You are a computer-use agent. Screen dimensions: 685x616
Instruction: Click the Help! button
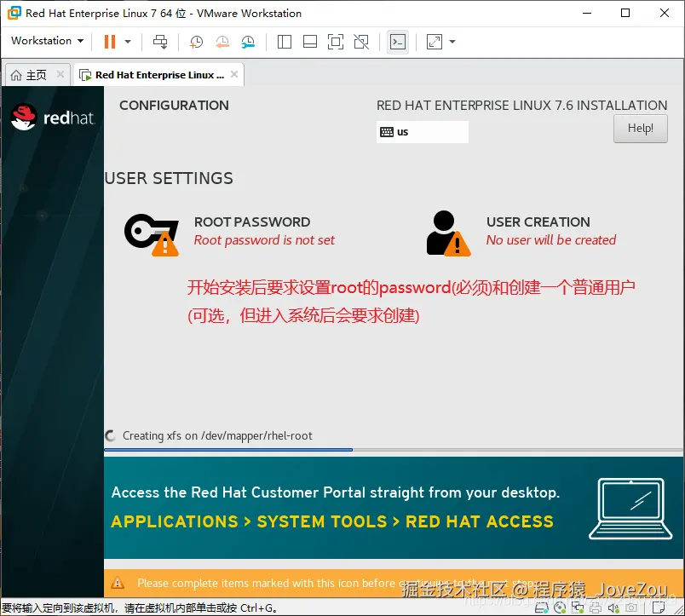pos(640,129)
